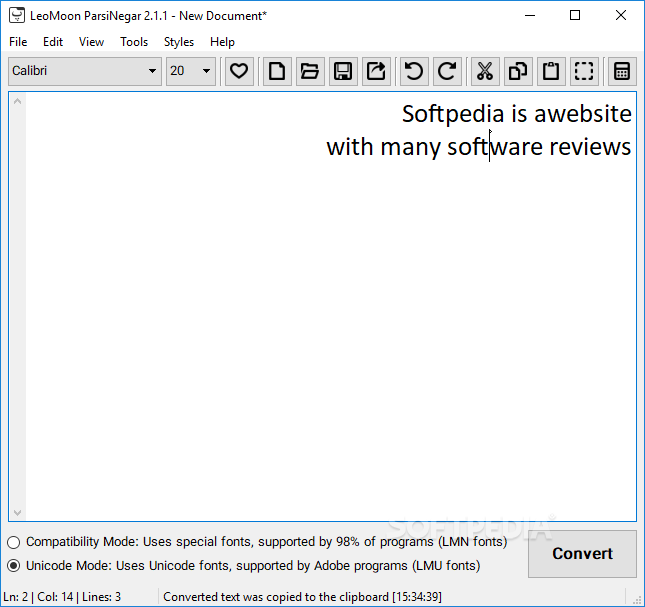Open a file using folder icon
This screenshot has height=607, width=645.
tap(310, 71)
